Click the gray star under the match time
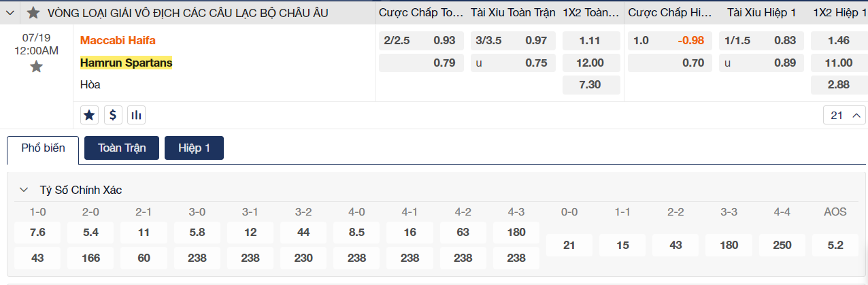Viewport: 868px width, 285px height. point(36,67)
